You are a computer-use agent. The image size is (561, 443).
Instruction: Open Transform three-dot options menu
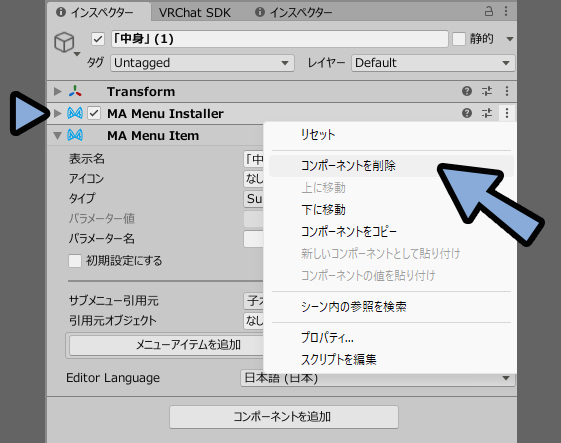[507, 91]
